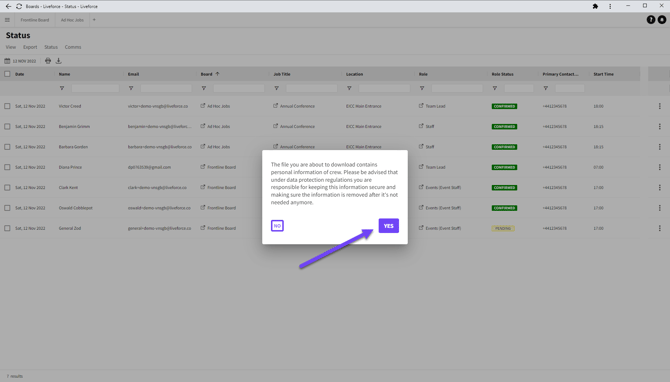Open the Export menu
670x382 pixels.
pos(30,47)
